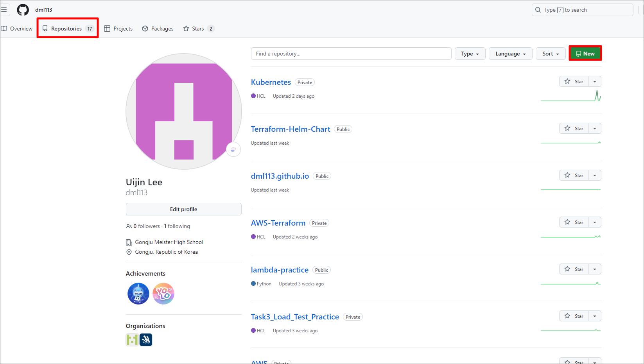Click the search magnifier icon

coord(538,10)
